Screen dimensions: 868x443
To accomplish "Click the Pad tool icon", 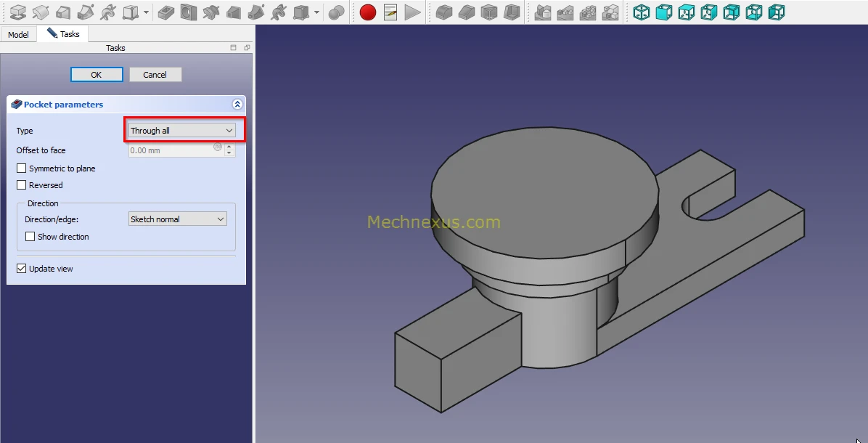I will 18,12.
